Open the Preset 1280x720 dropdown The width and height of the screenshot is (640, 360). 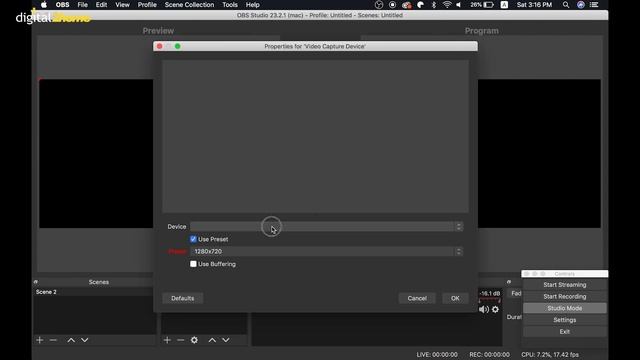(326, 251)
